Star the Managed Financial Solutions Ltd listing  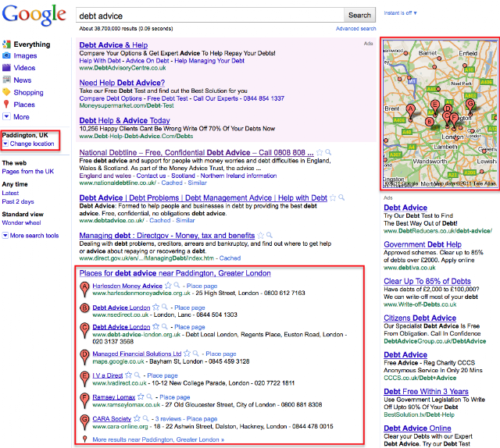[x=187, y=354]
